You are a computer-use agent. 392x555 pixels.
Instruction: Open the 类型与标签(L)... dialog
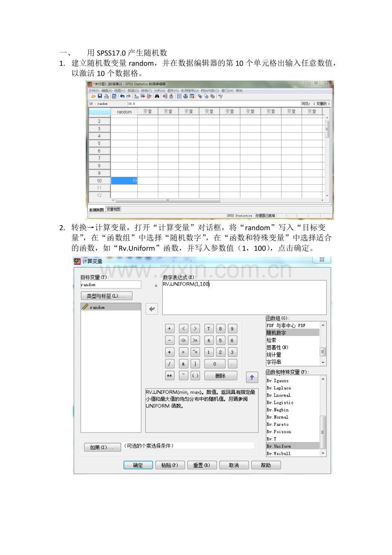click(x=107, y=296)
